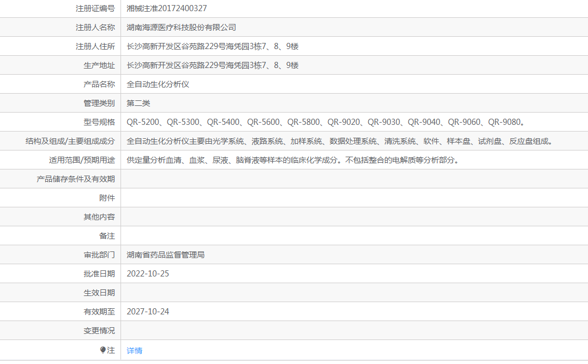Select model QR-5300 in the model list

tap(183, 122)
